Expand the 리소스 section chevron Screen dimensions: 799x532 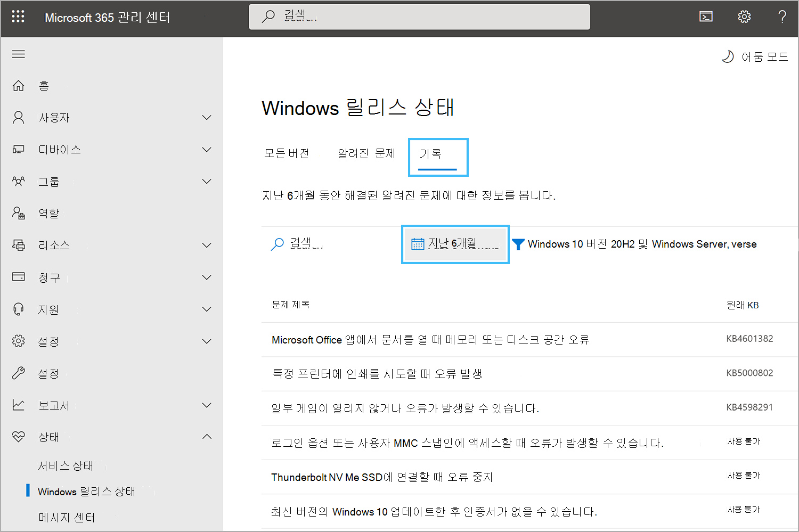207,245
